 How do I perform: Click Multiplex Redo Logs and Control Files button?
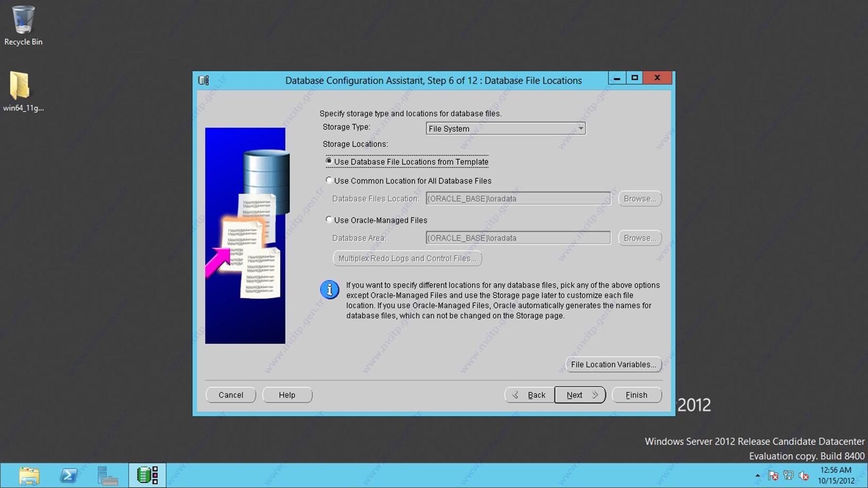point(407,258)
